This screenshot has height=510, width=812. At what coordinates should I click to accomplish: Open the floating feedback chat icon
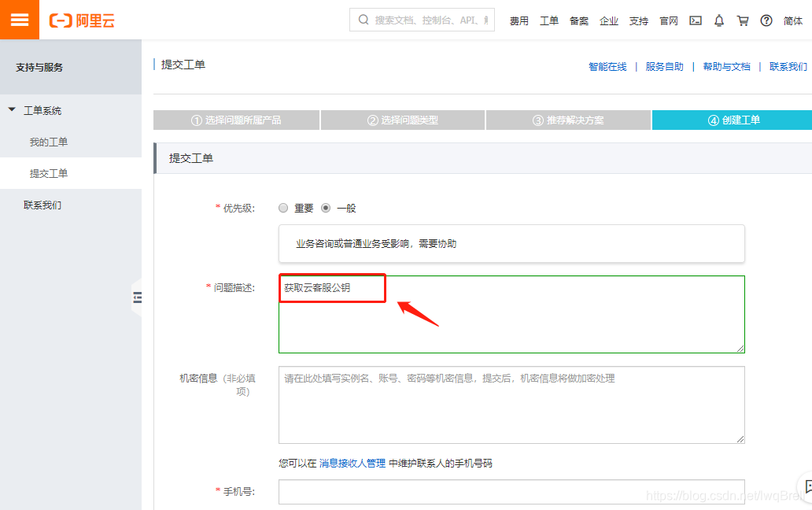pyautogui.click(x=808, y=486)
